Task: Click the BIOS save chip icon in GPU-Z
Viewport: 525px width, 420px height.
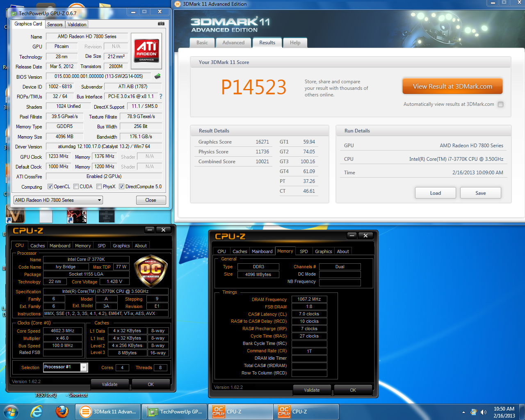Action: (157, 76)
